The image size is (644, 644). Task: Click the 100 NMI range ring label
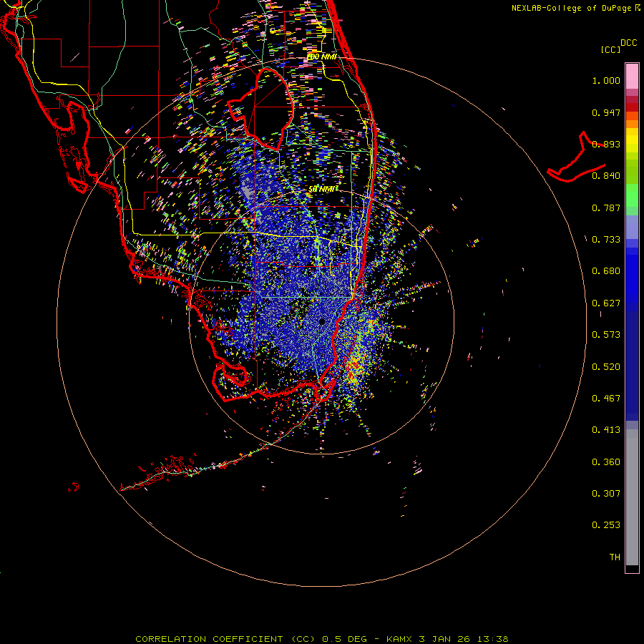coord(322,57)
